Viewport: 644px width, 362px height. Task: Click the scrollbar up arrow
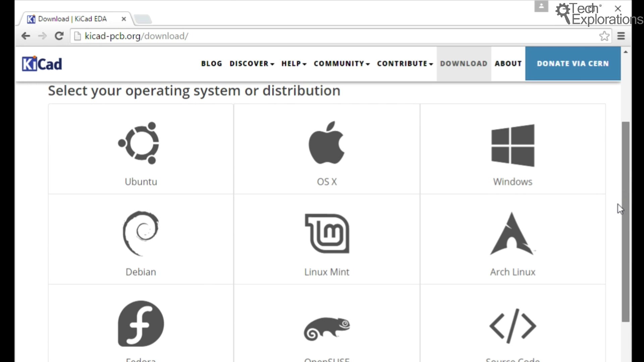coord(626,52)
